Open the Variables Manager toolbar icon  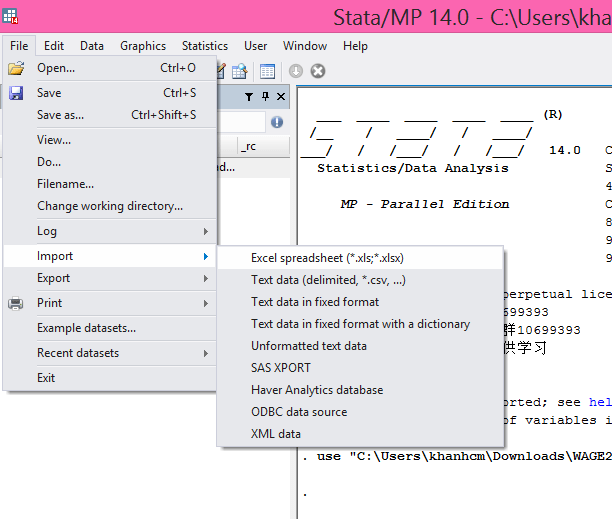[x=267, y=71]
